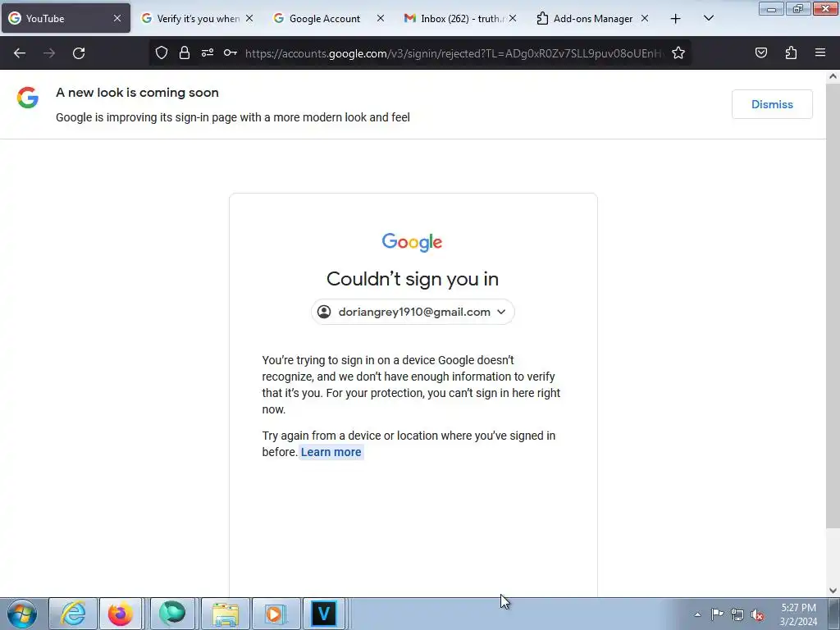The width and height of the screenshot is (840, 630).
Task: Click the saved password key icon
Action: click(231, 52)
